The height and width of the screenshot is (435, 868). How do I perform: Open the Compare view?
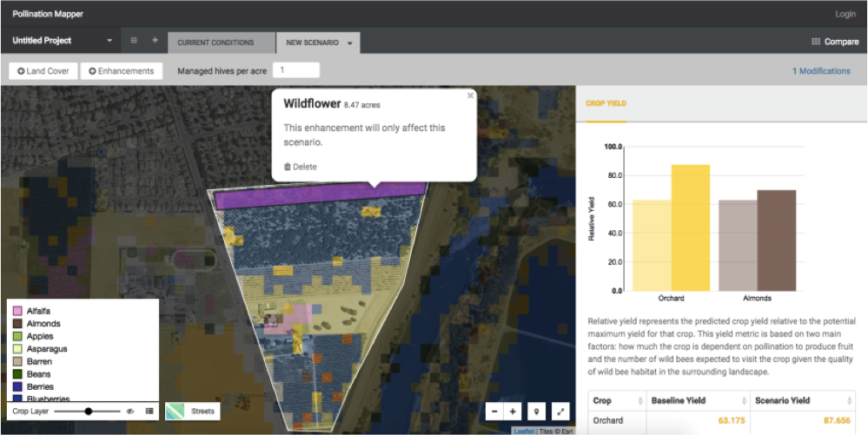834,42
